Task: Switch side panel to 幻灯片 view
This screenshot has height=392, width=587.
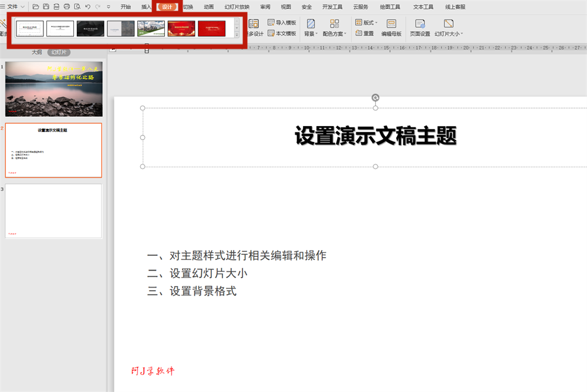Action: coord(59,52)
